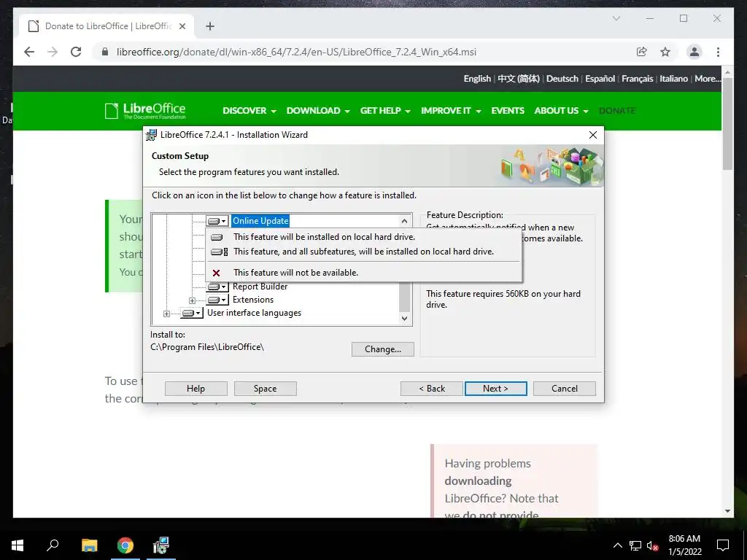Click the Online Update feature drive icon

217,221
